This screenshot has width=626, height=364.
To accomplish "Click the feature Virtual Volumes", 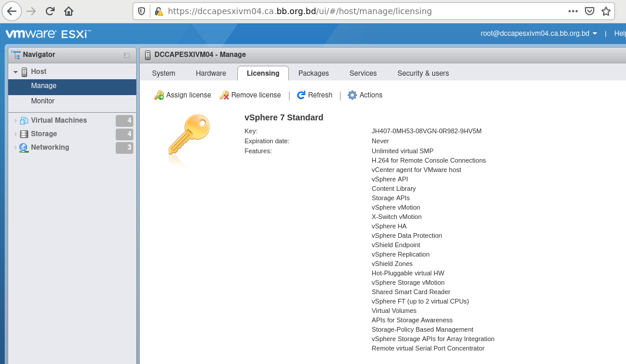I will click(x=394, y=311).
